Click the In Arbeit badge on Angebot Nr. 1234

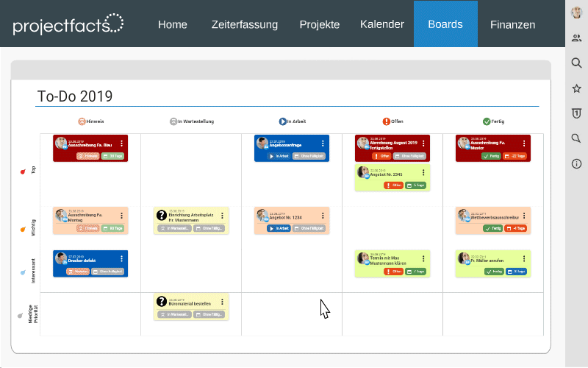tap(279, 228)
